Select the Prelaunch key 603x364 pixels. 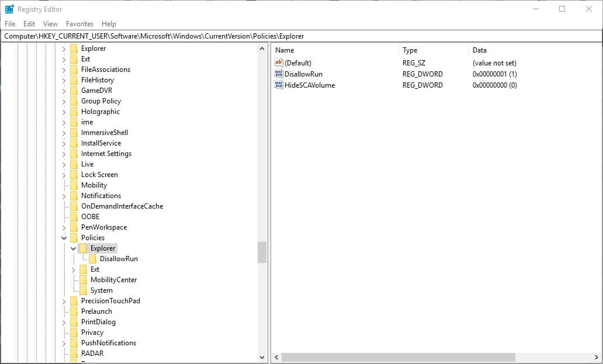coord(96,311)
